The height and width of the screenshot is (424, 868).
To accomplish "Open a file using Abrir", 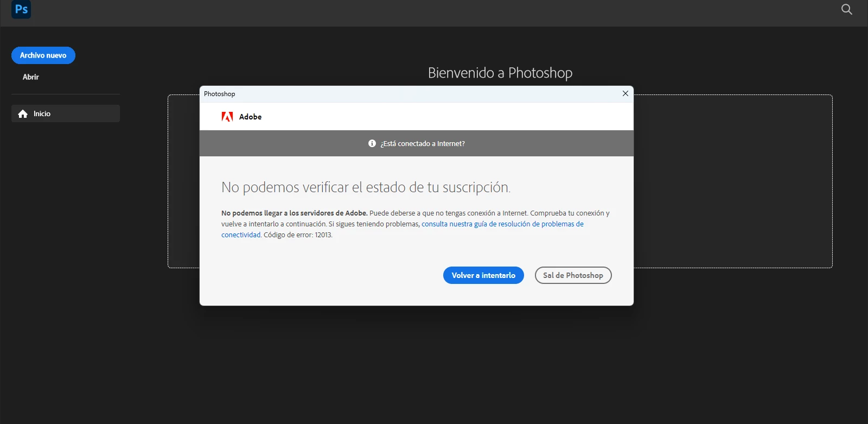I will coord(31,77).
